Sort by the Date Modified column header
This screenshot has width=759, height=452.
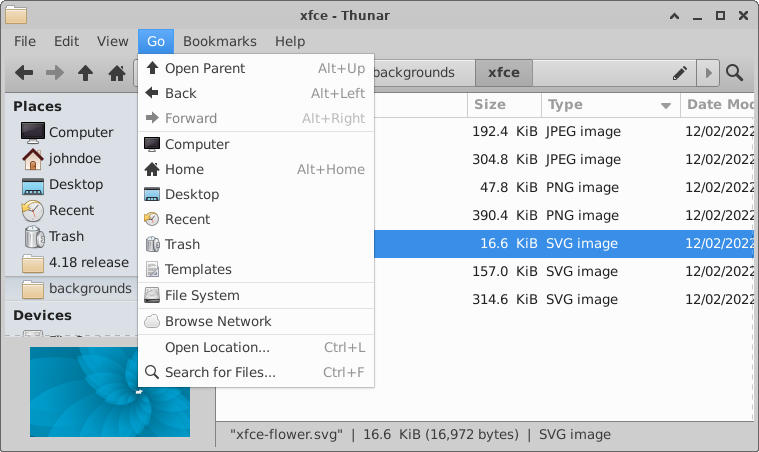pyautogui.click(x=718, y=105)
